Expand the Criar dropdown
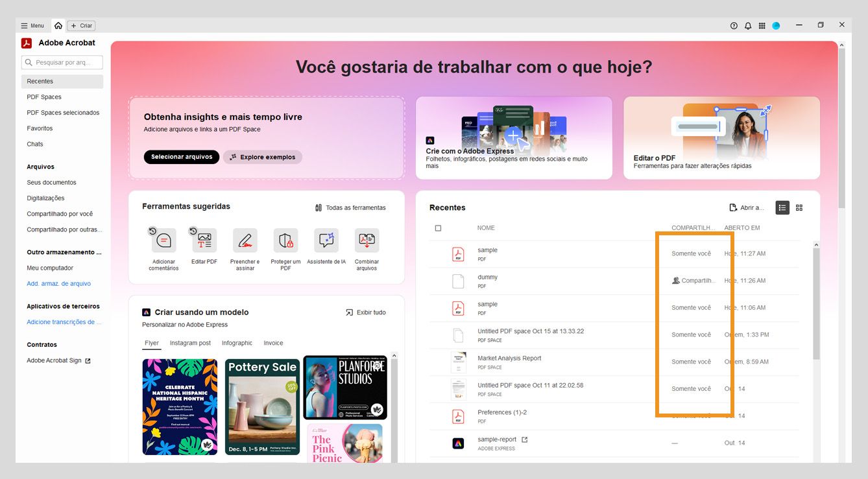 (81, 25)
